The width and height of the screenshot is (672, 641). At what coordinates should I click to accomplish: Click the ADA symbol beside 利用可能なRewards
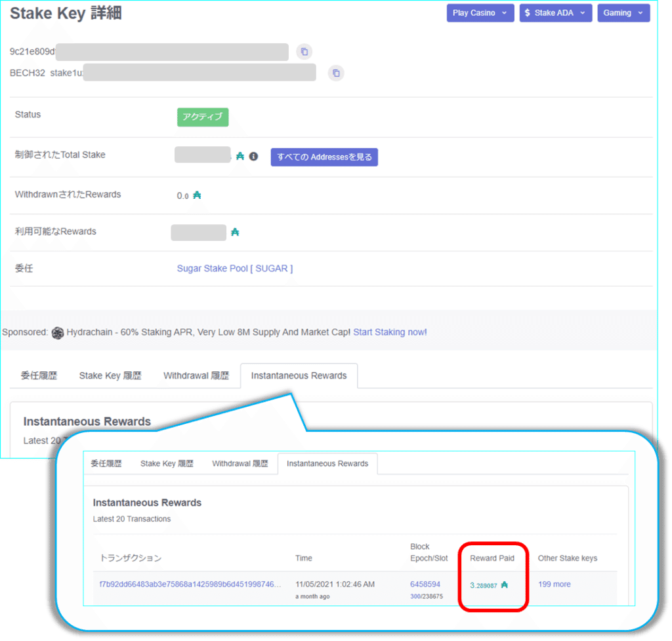point(235,232)
